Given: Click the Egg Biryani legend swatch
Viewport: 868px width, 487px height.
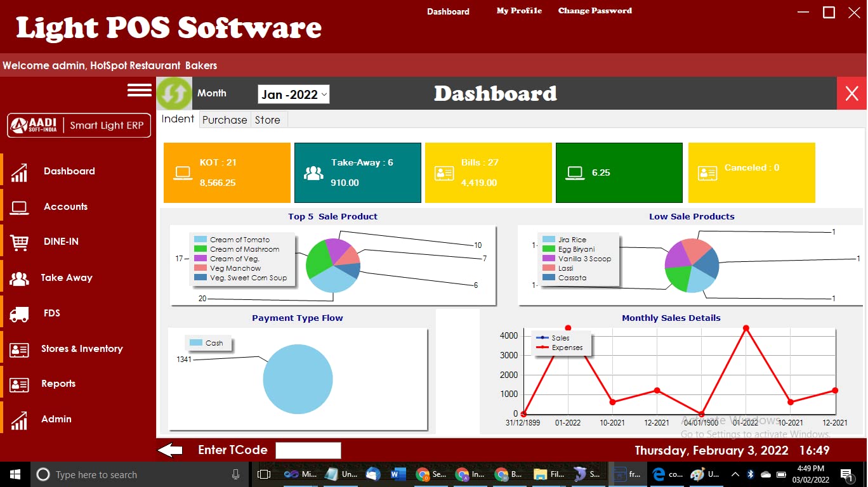Looking at the screenshot, I should (549, 249).
